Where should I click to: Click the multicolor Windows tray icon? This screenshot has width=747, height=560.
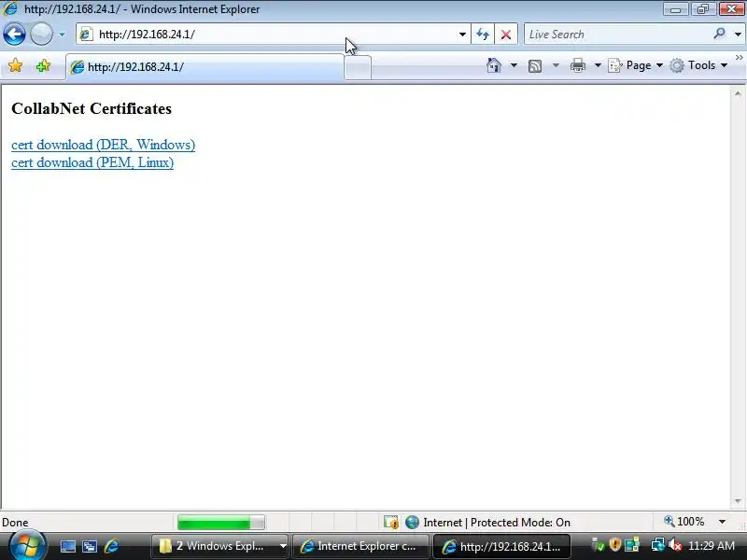point(632,544)
